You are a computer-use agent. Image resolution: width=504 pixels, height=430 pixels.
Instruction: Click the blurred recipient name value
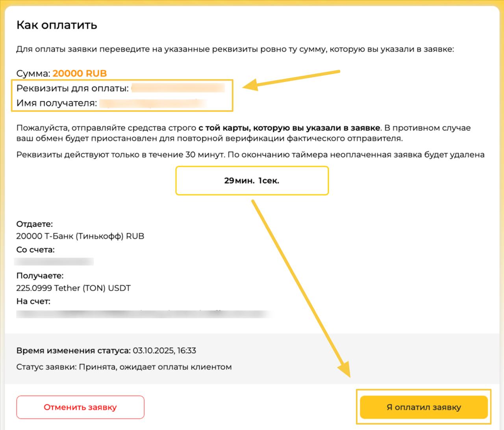pos(153,103)
